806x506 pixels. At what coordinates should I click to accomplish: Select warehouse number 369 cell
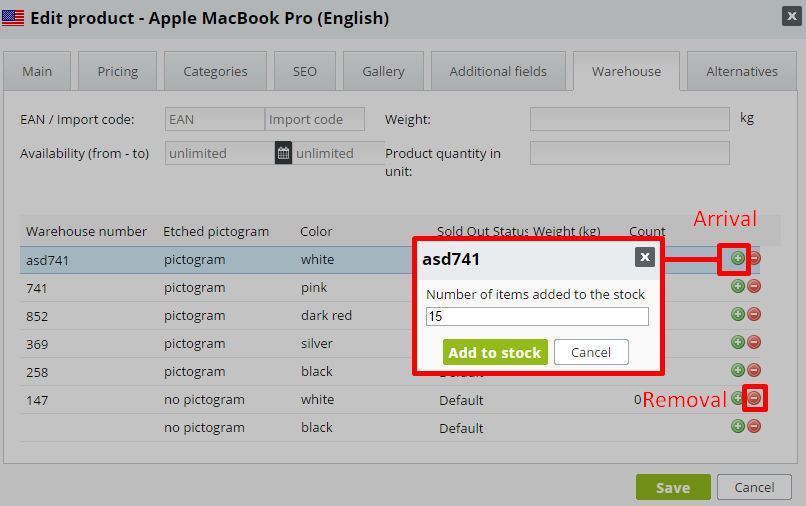[37, 344]
